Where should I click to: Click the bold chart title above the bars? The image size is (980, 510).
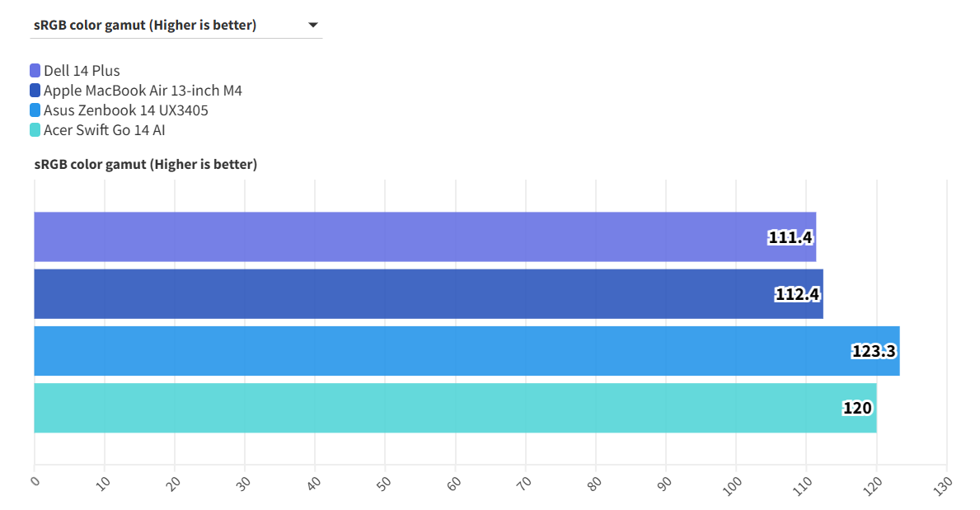145,165
